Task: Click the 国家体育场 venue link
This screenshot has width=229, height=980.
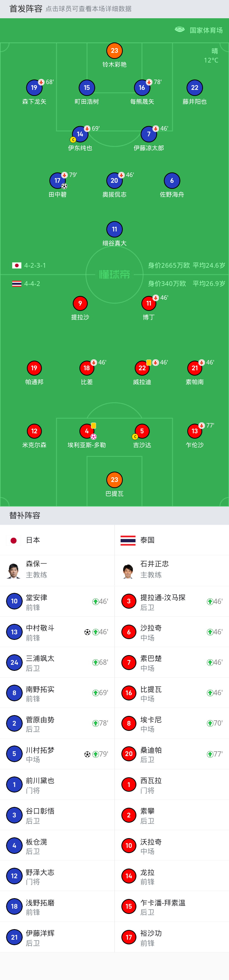Action: [x=206, y=30]
